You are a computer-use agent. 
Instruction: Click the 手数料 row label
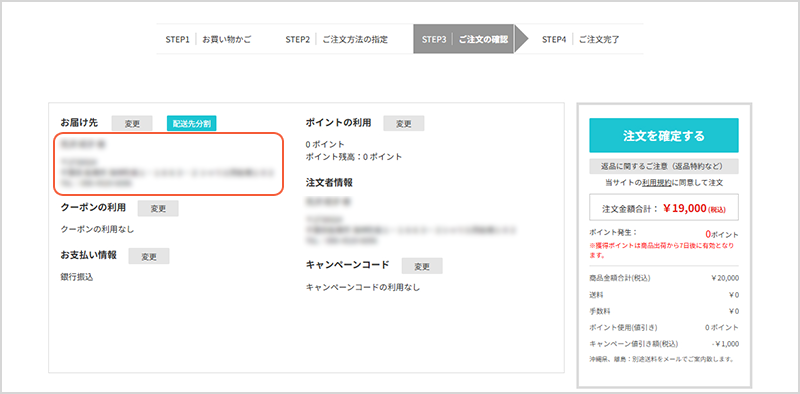pos(599,311)
